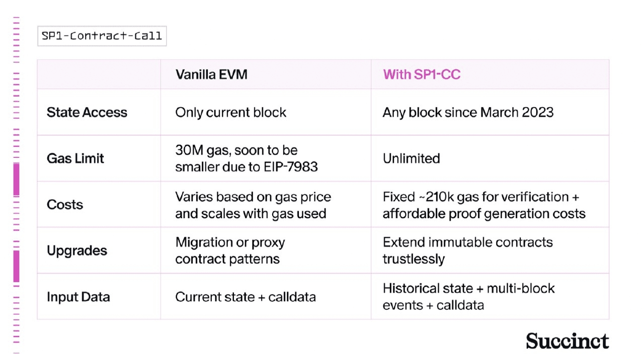The height and width of the screenshot is (354, 644).
Task: Click the Succinct logo
Action: tap(567, 341)
